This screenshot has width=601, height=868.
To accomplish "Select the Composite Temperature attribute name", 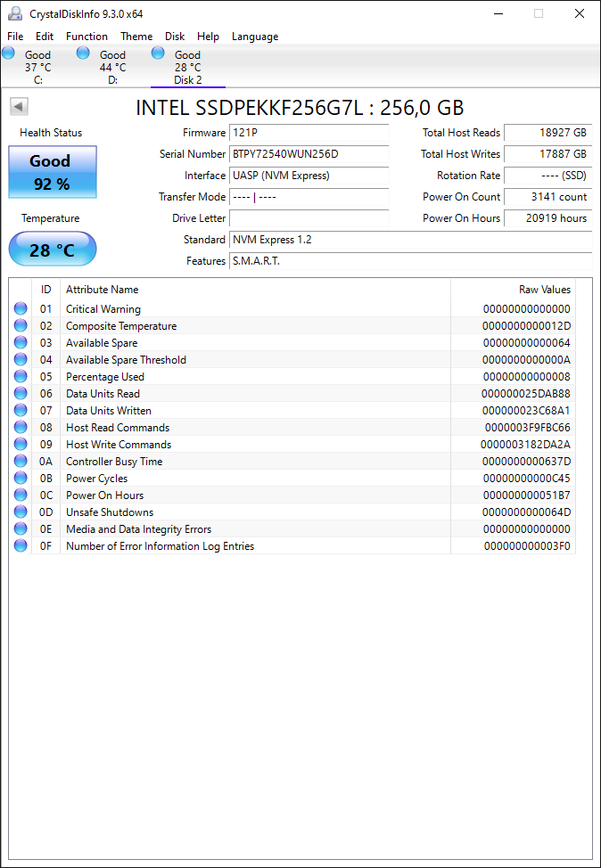I will (120, 326).
